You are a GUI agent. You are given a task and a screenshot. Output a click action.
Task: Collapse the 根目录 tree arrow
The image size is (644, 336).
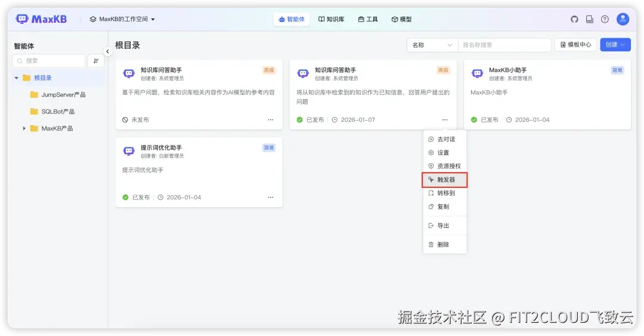pyautogui.click(x=17, y=78)
